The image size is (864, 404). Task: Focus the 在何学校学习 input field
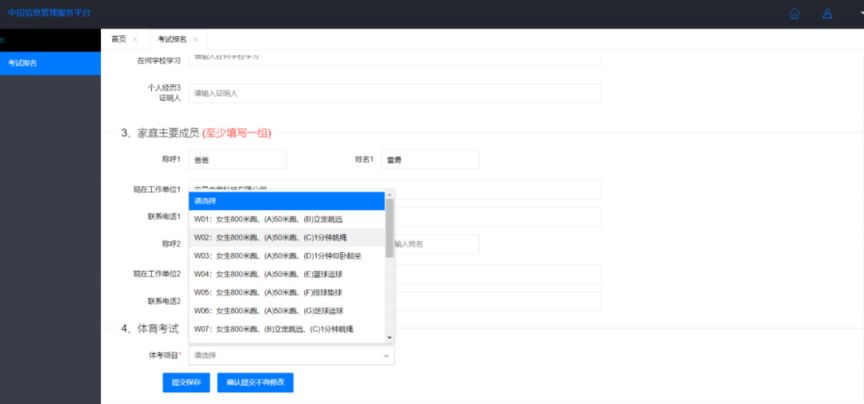[x=395, y=59]
